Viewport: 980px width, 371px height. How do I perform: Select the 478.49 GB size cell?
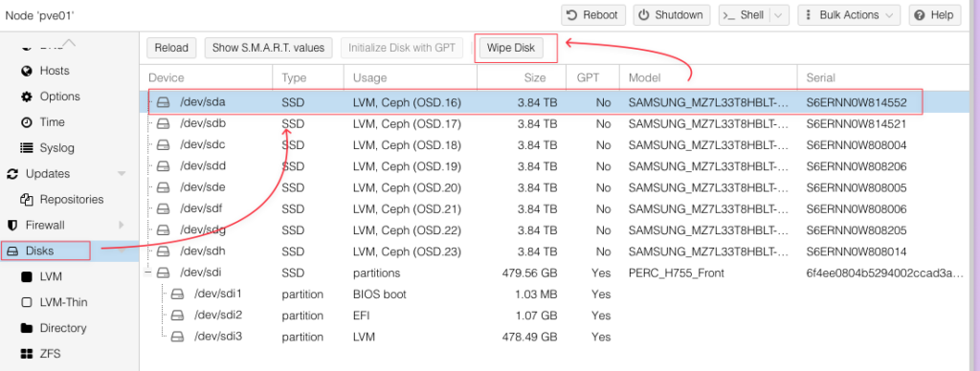click(x=529, y=337)
